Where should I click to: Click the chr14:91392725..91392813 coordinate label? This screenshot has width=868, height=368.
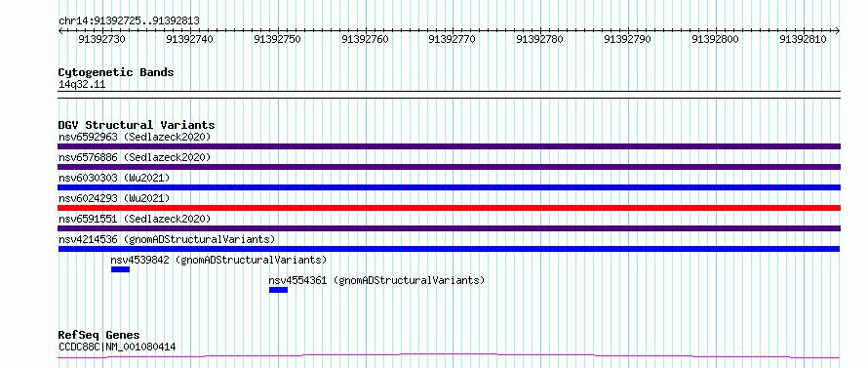[x=129, y=21]
